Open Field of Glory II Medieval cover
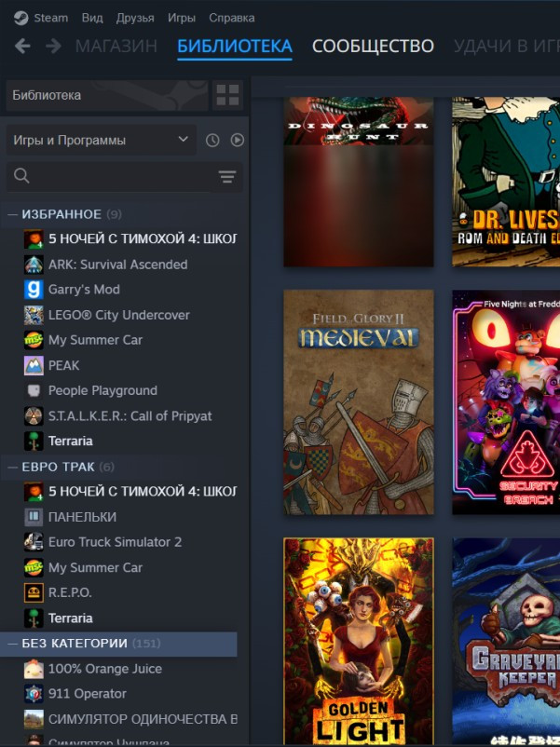This screenshot has width=560, height=747. [x=359, y=402]
